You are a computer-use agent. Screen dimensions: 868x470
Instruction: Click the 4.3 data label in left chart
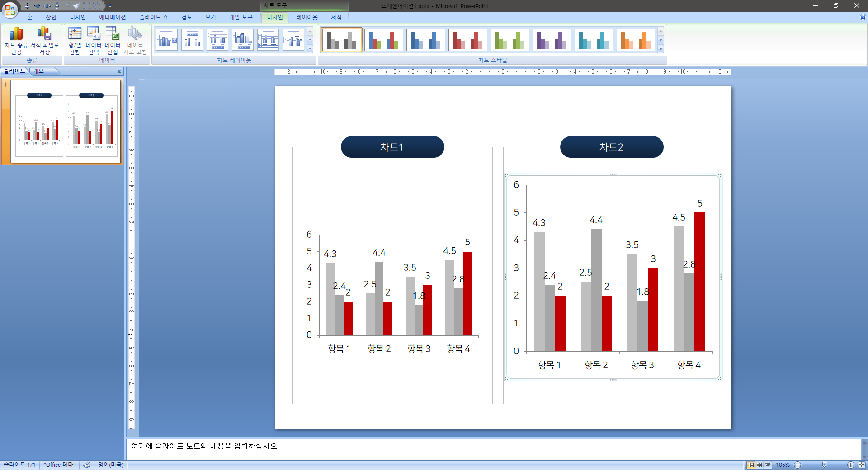[x=330, y=254]
